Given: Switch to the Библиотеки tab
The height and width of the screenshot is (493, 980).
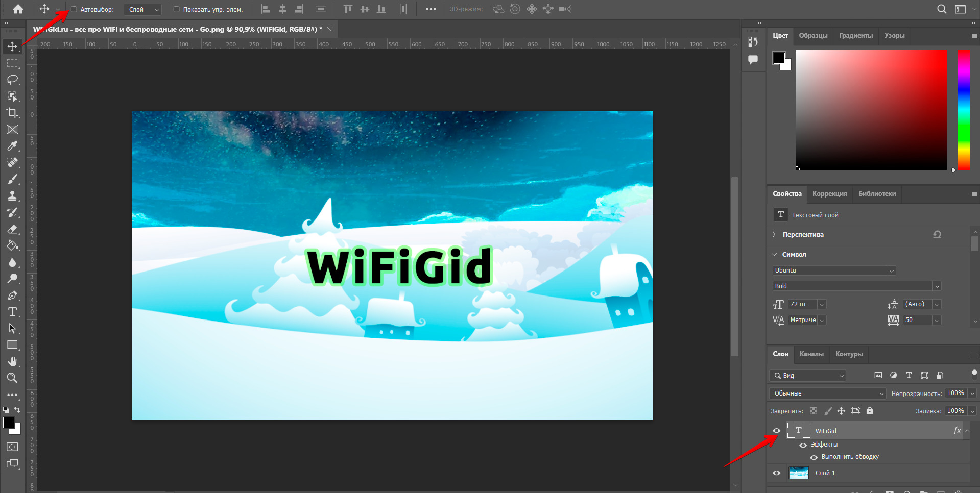Looking at the screenshot, I should [x=877, y=194].
